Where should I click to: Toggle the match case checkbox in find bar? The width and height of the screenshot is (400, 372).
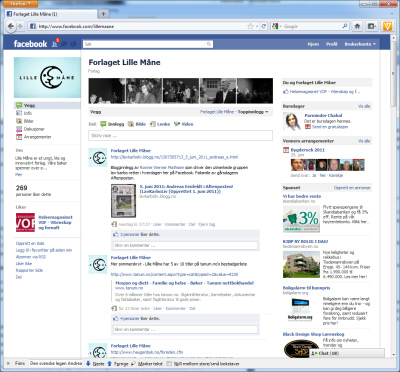tap(169, 364)
